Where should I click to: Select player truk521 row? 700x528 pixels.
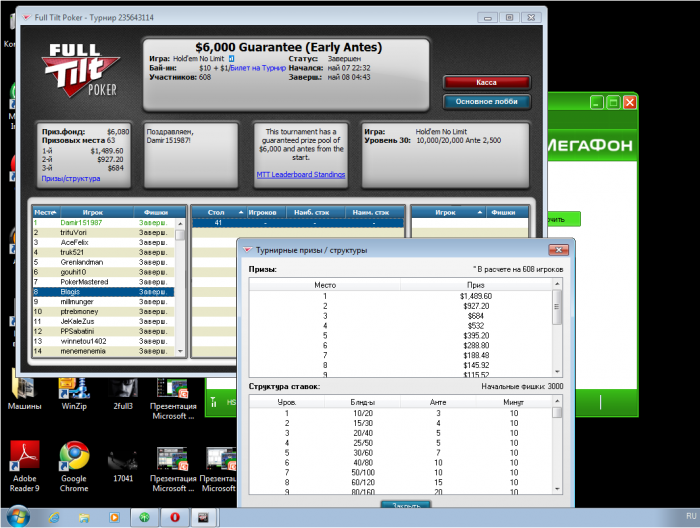(x=104, y=252)
